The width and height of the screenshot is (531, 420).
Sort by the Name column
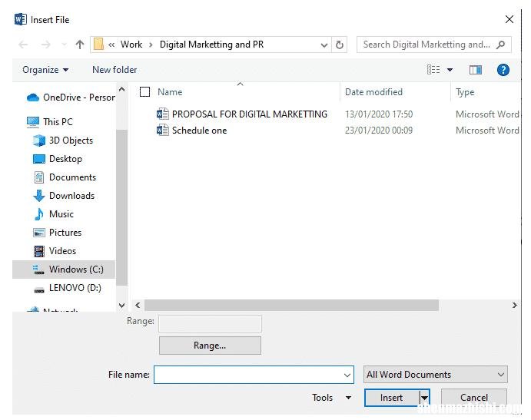pyautogui.click(x=170, y=92)
